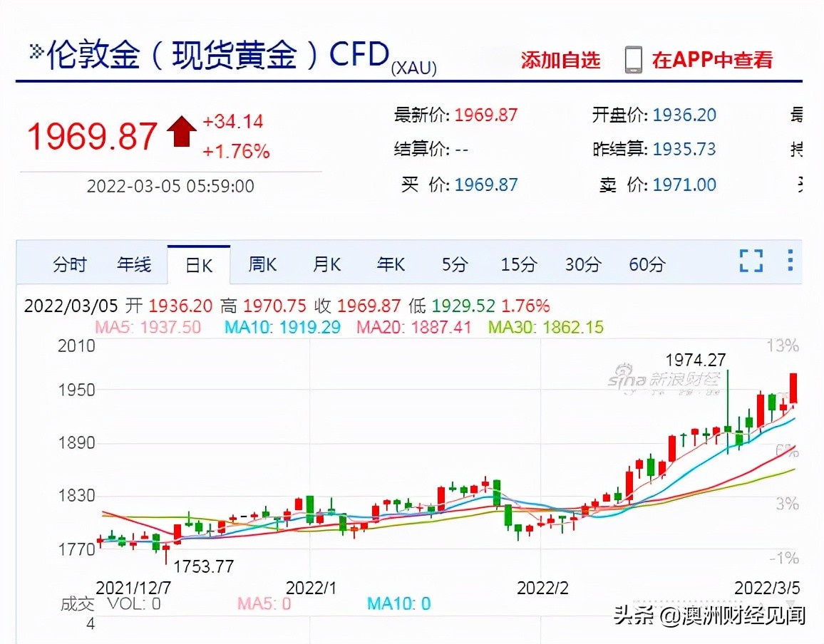The height and width of the screenshot is (644, 824).
Task: Open the three-dot options menu beside fullscreen icon
Action: (x=790, y=262)
